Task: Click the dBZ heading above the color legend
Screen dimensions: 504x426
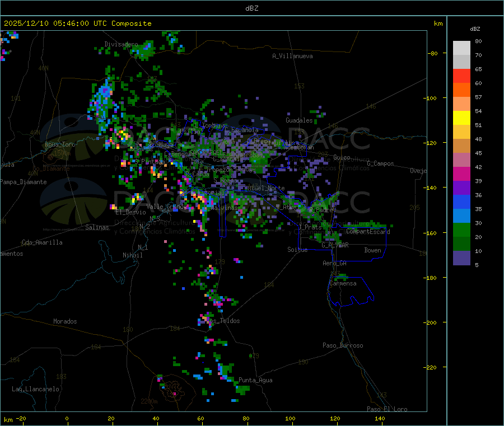Action: [475, 29]
